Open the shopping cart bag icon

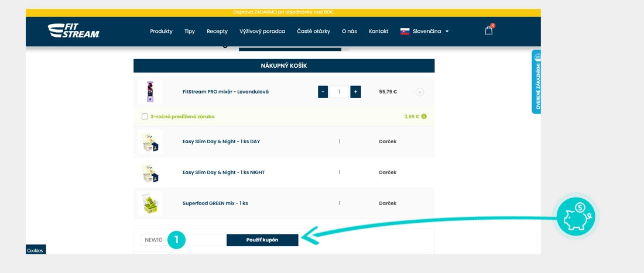[x=489, y=31]
